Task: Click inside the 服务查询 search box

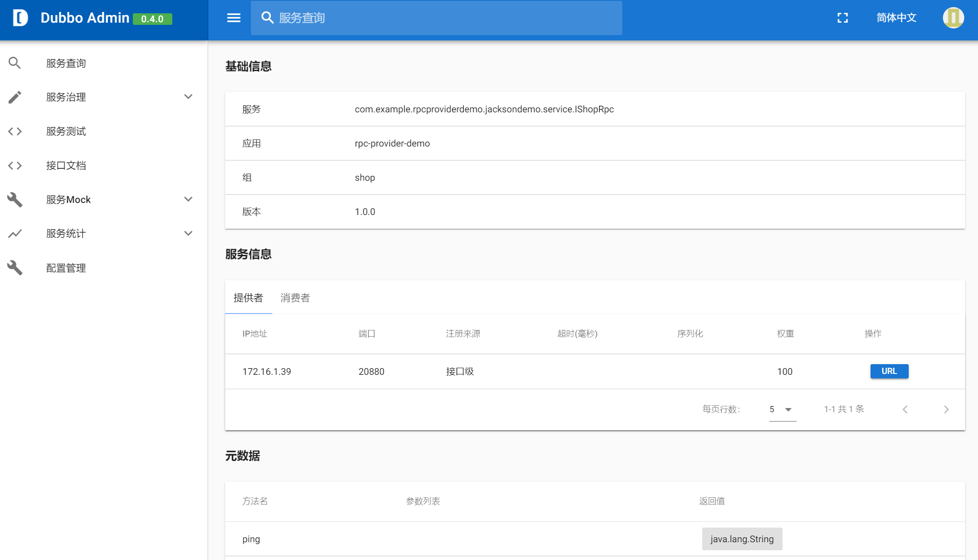Action: click(x=437, y=18)
